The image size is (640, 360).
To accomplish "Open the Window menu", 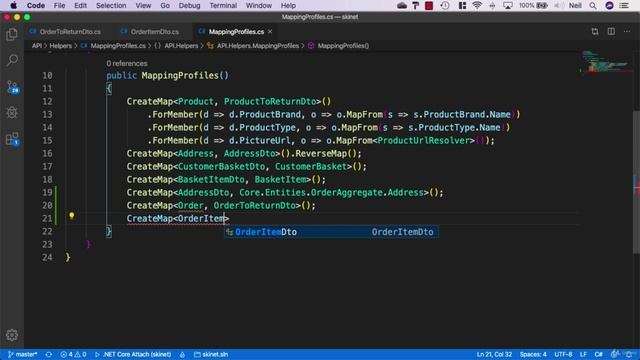I will 258,5.
